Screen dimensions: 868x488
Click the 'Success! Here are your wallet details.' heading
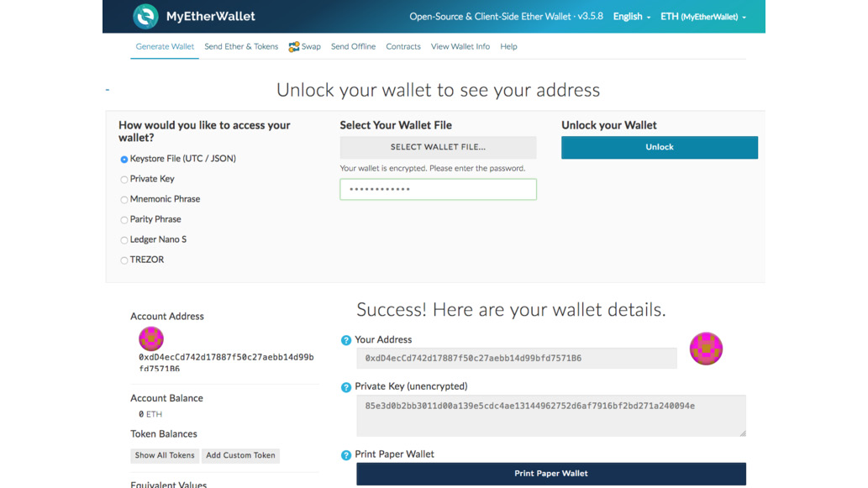pyautogui.click(x=511, y=310)
